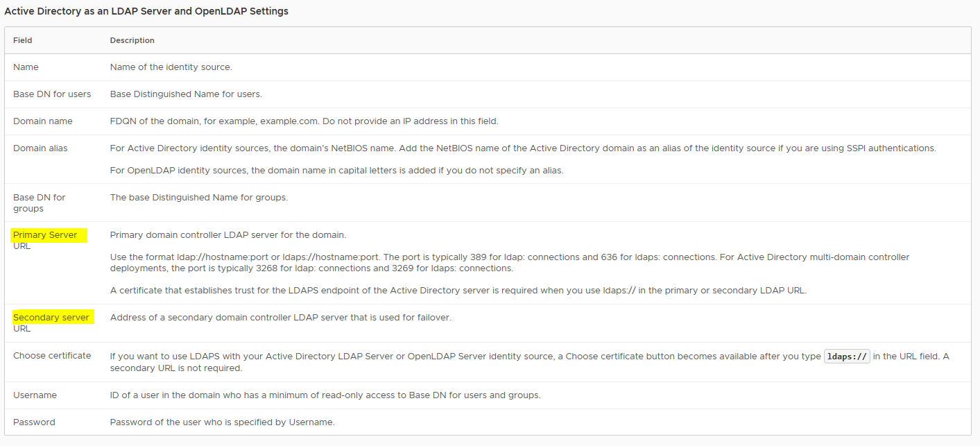Click the Username field label
Image resolution: width=980 pixels, height=446 pixels.
[35, 395]
